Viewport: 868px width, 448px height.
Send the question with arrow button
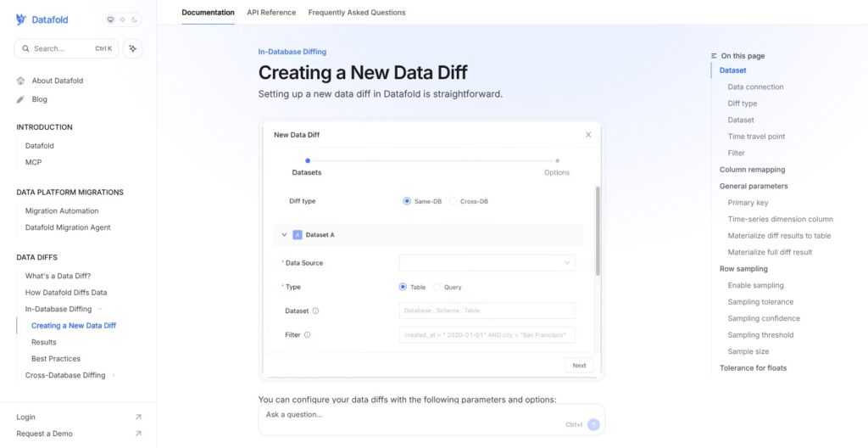[x=593, y=425]
